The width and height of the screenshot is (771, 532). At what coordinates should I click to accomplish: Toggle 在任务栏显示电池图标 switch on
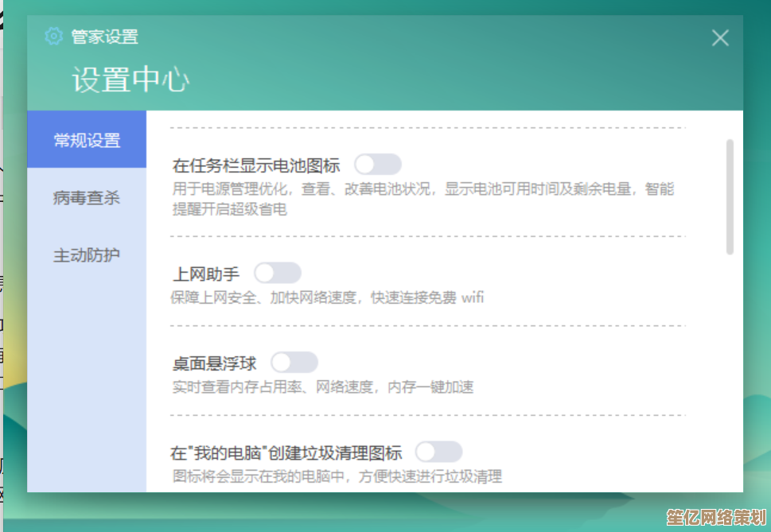pyautogui.click(x=378, y=163)
